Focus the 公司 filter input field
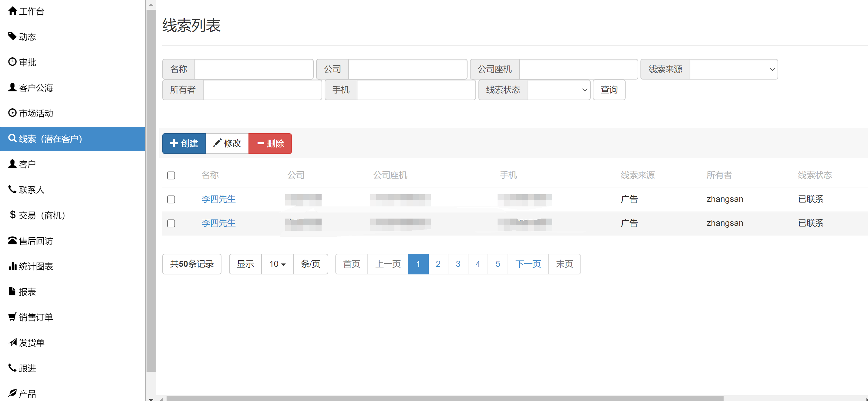The height and width of the screenshot is (401, 868). coord(408,69)
